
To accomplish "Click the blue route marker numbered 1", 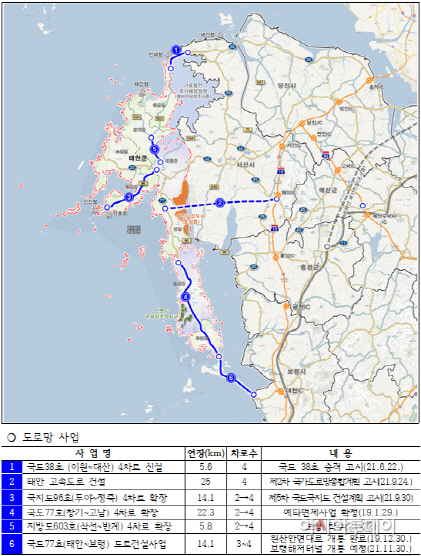I will coord(176,50).
